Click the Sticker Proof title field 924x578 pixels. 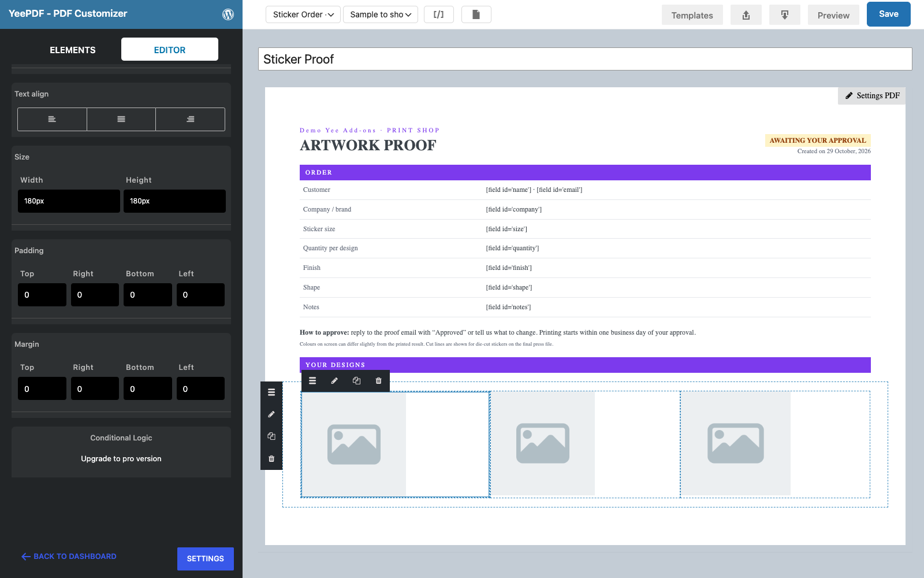[585, 59]
